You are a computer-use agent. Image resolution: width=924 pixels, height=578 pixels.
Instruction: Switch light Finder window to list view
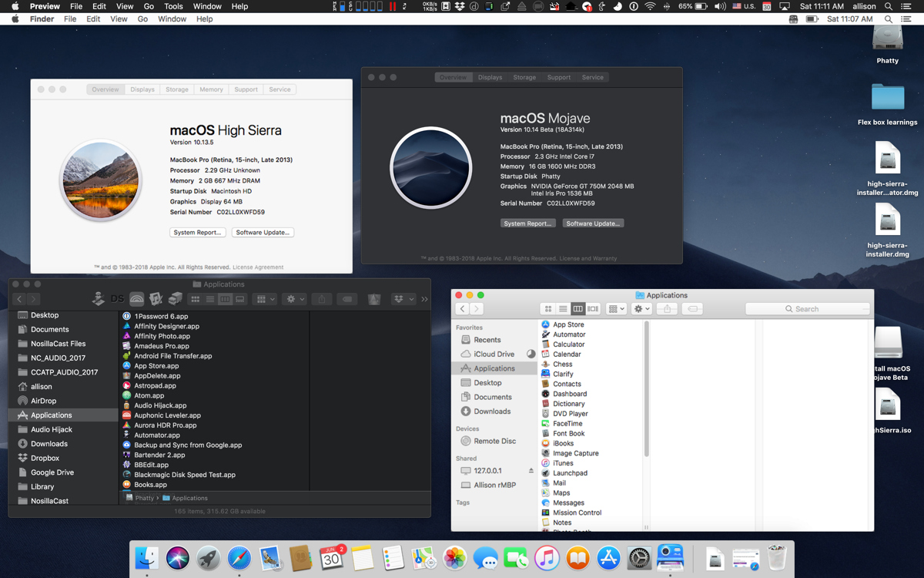coord(563,309)
